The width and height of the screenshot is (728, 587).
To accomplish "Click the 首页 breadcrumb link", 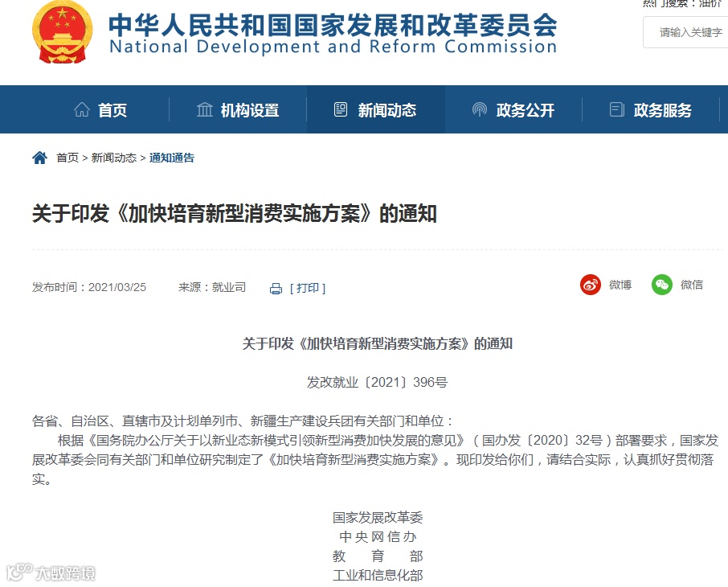I will tap(67, 158).
